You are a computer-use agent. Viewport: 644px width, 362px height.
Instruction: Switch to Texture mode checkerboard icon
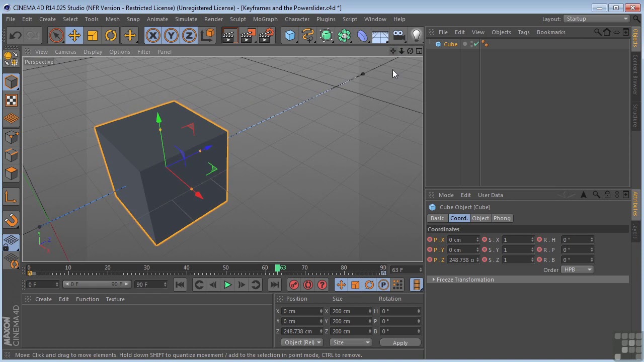click(11, 100)
